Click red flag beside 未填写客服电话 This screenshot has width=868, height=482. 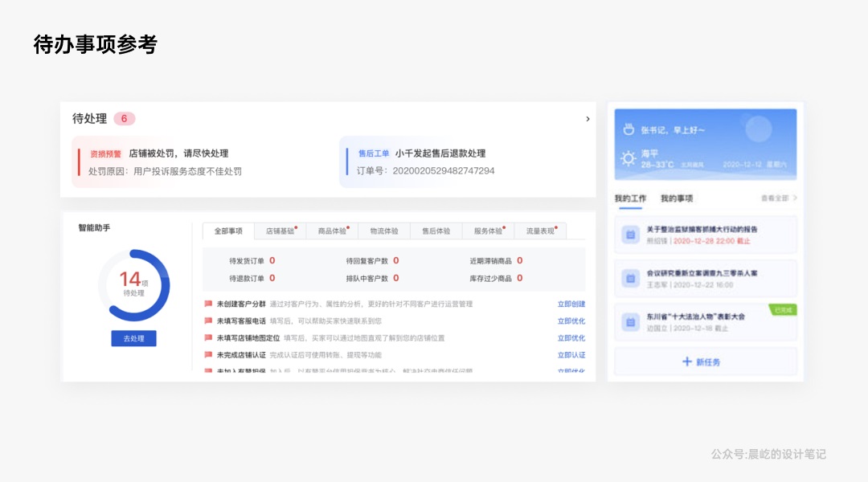point(208,321)
